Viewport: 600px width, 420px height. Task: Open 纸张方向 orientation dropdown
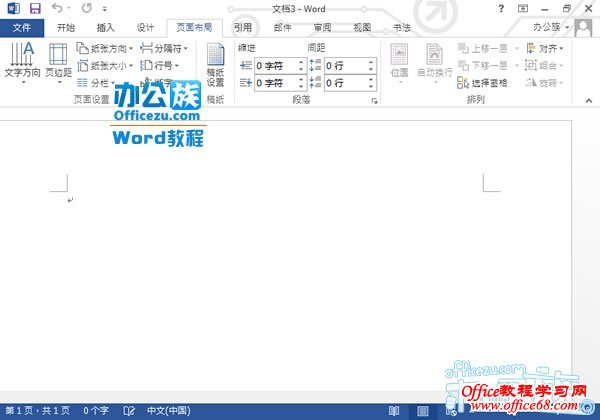point(104,49)
